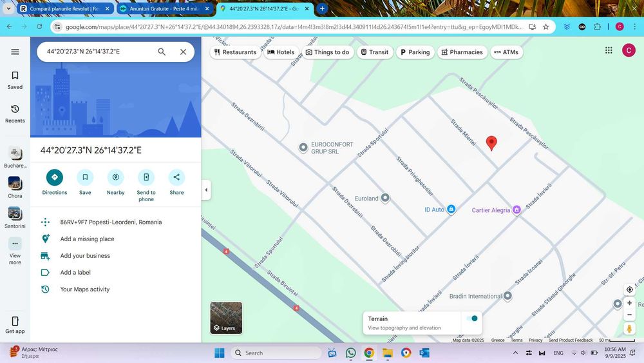Open the Terms link on map
The width and height of the screenshot is (644, 363).
pyautogui.click(x=516, y=340)
